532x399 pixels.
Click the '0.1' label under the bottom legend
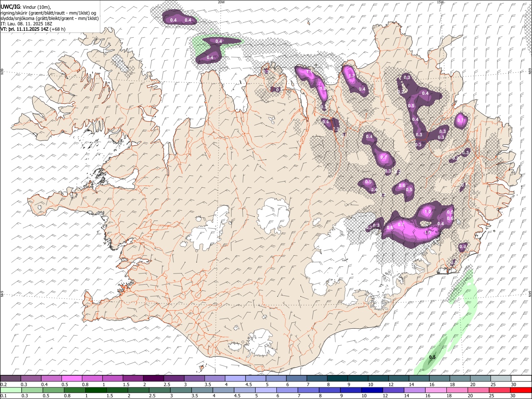click(3, 396)
